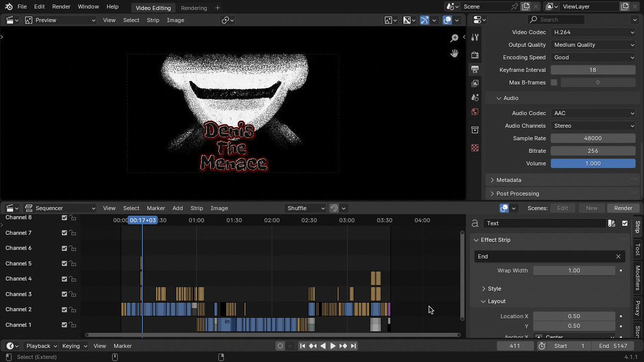Toggle the auto keying record button
Screen dimensions: 644x362
280,346
